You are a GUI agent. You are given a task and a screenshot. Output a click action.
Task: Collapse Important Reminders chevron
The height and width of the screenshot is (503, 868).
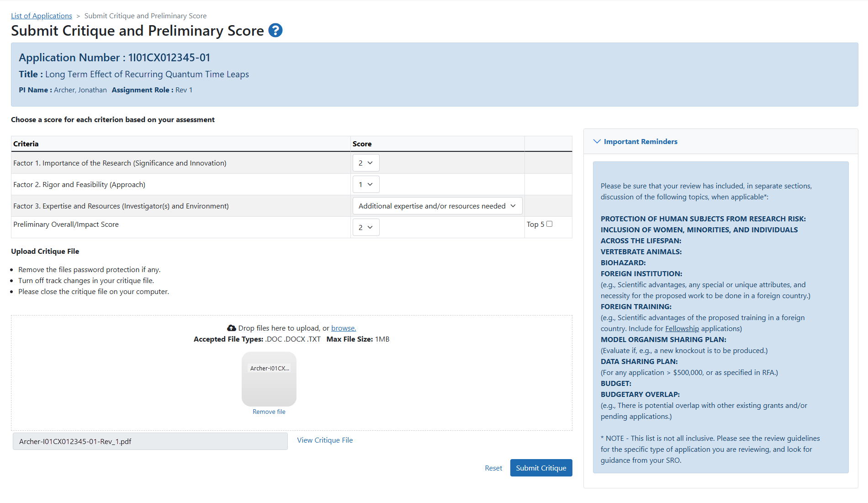(x=597, y=141)
